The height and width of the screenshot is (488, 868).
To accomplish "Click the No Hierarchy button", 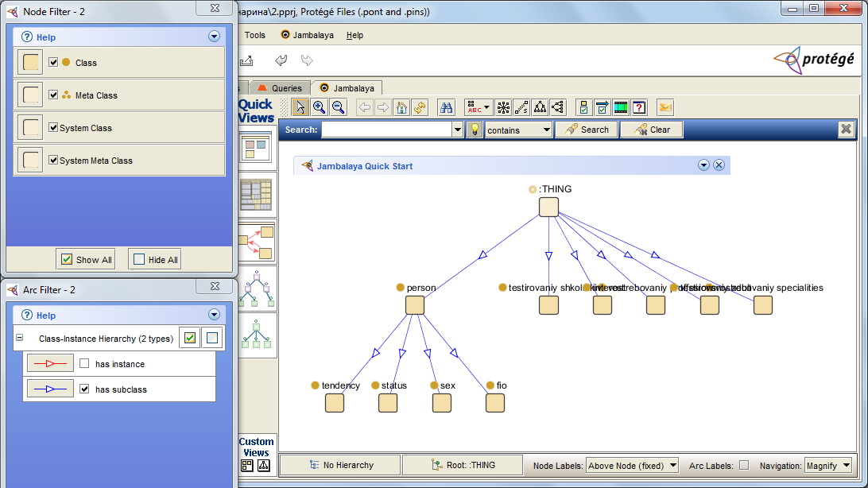I will pyautogui.click(x=340, y=465).
